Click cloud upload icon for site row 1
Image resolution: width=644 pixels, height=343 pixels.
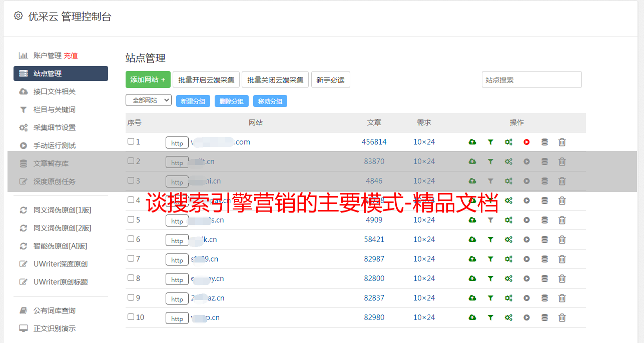pos(472,142)
